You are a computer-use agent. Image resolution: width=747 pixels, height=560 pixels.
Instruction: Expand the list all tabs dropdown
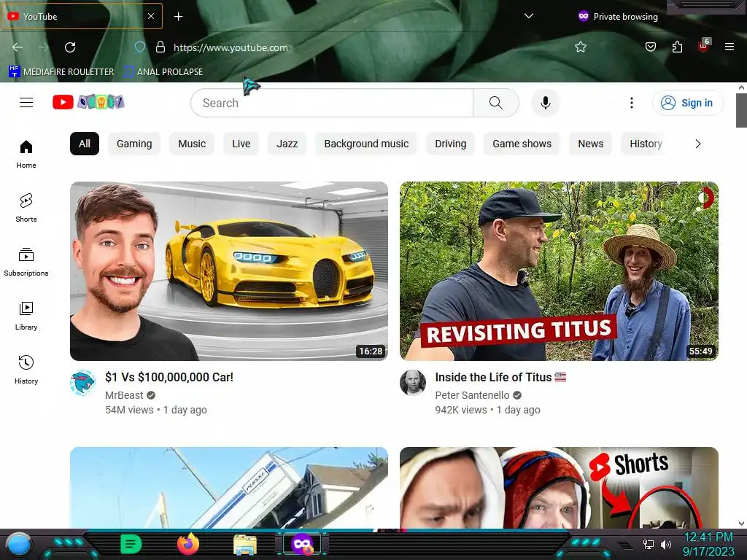pos(528,16)
